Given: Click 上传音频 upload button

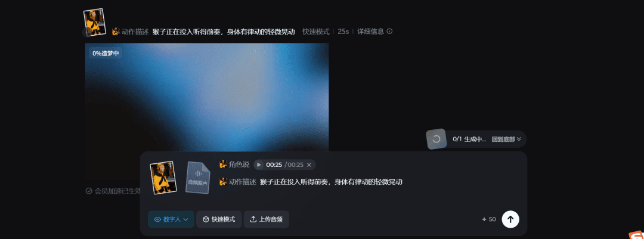Looking at the screenshot, I should (267, 219).
